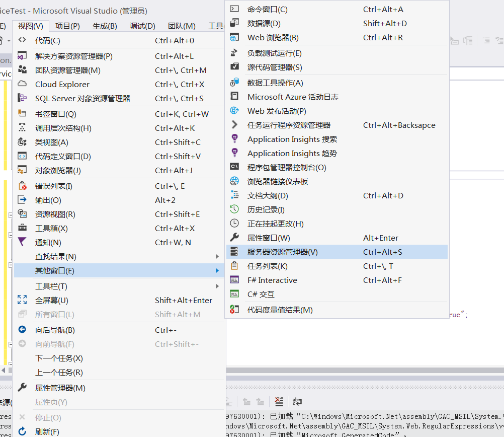Click the Application Insights 搜索 bulb icon
Screen dimensions: 504x437
pos(234,138)
